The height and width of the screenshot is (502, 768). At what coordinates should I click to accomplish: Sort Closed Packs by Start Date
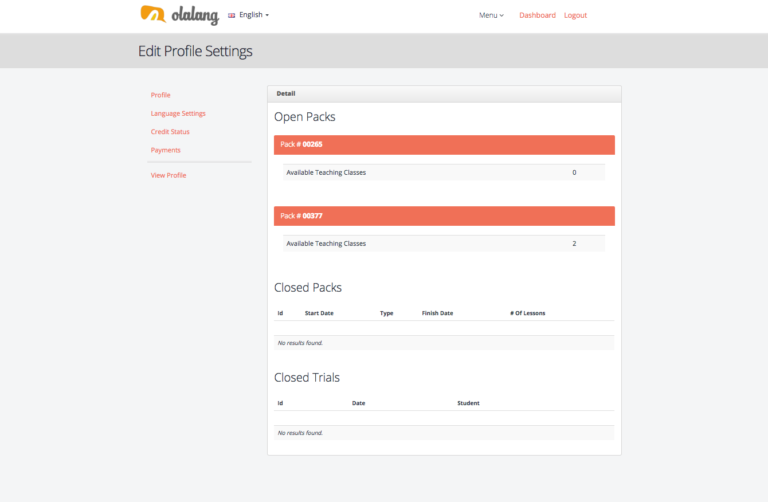(x=319, y=313)
